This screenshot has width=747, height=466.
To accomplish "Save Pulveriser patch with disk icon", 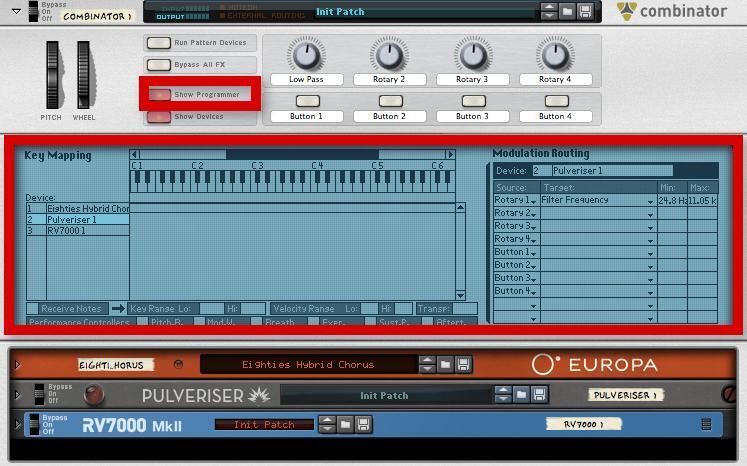I will (539, 395).
